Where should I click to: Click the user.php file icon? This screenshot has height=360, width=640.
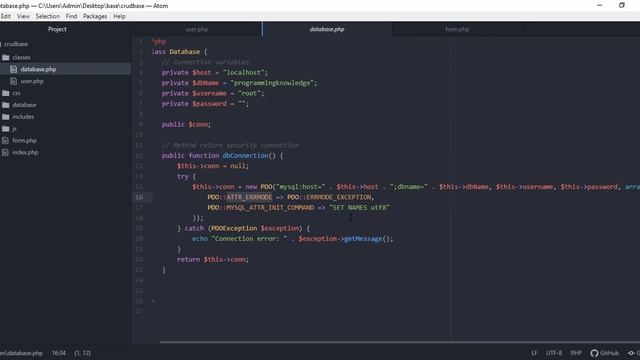(x=13, y=81)
